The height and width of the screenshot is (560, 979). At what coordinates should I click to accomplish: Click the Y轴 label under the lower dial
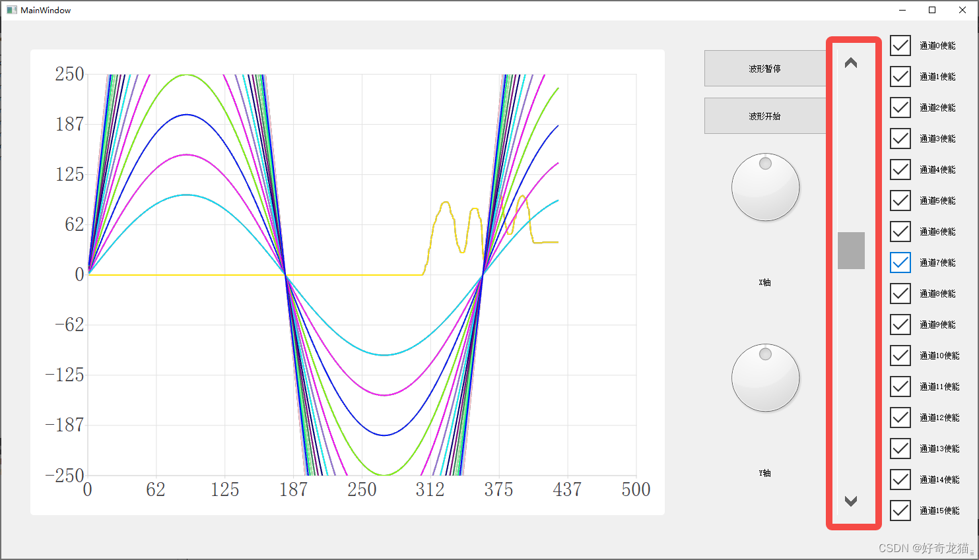point(764,473)
